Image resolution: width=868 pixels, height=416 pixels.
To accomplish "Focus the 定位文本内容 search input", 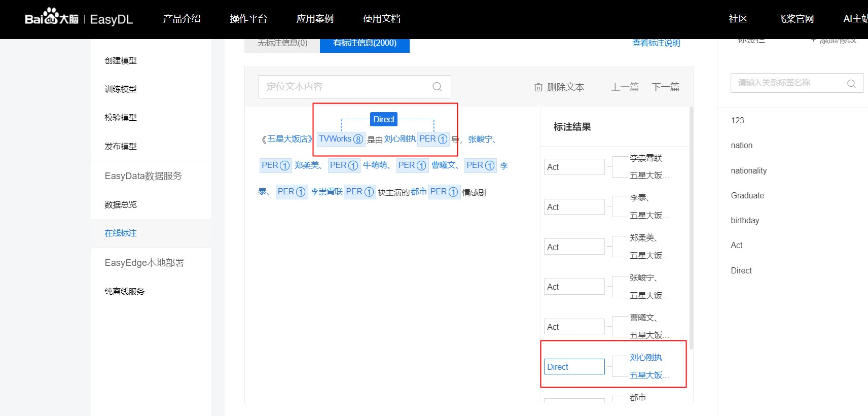I will click(x=345, y=87).
